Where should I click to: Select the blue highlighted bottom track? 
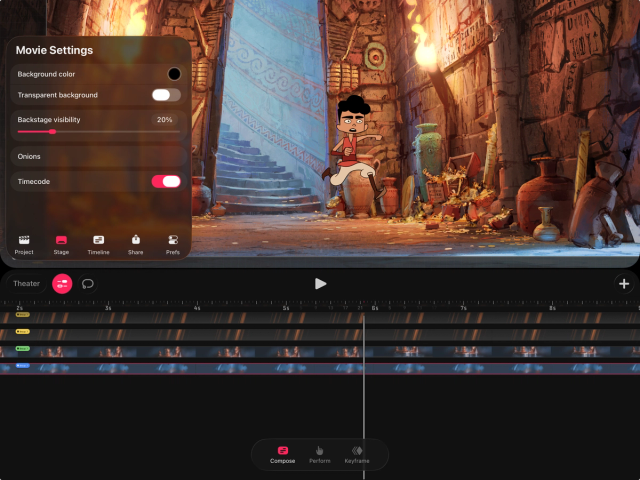(320, 369)
